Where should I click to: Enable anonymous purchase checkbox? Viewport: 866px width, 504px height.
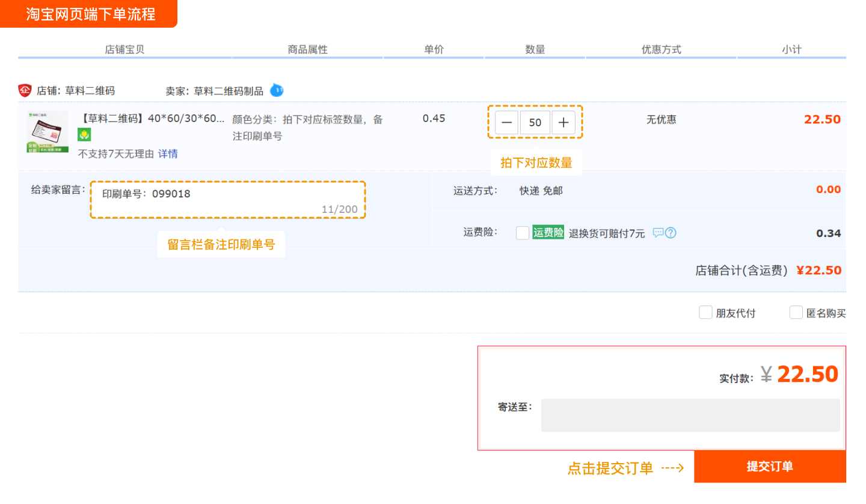(796, 312)
